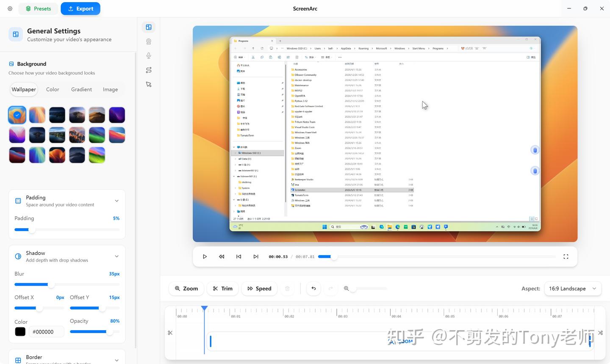Click the Speed button
Viewport: 610px width, 364px height.
(259, 289)
